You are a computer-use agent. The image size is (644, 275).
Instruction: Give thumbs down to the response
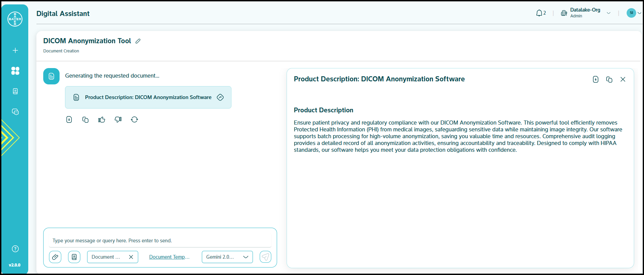pyautogui.click(x=118, y=119)
